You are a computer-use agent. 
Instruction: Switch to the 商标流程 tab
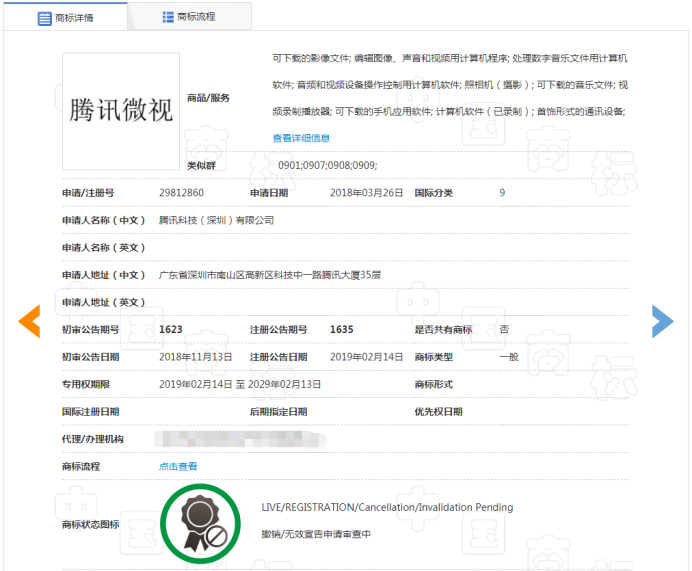[x=189, y=17]
